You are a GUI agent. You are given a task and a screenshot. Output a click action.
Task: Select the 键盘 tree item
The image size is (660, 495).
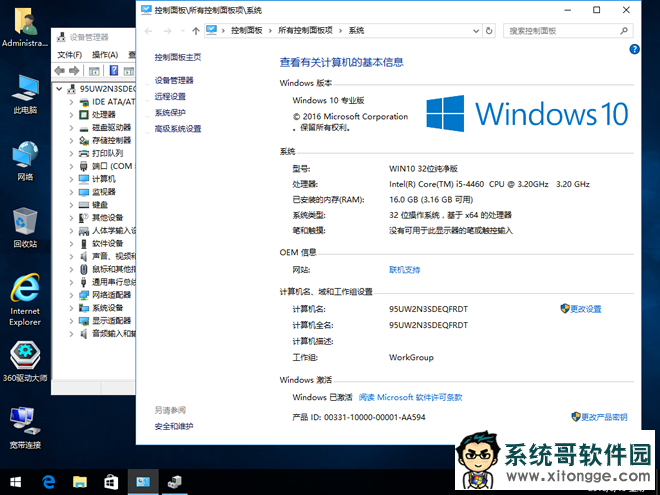point(100,205)
